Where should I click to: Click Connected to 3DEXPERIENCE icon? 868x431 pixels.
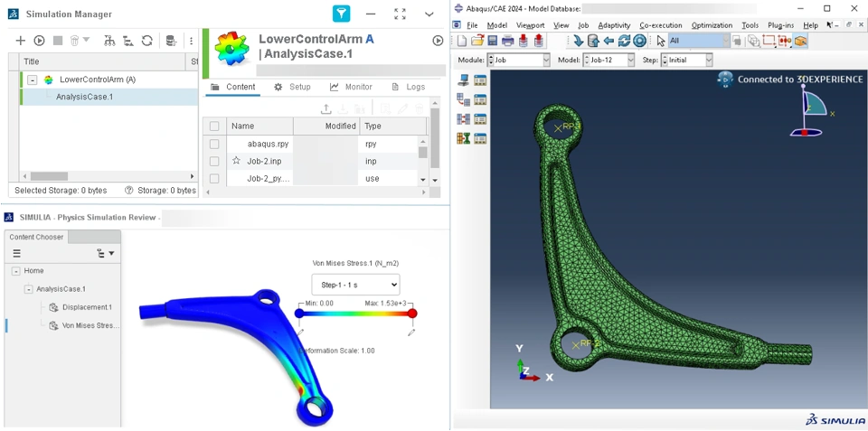coord(725,80)
